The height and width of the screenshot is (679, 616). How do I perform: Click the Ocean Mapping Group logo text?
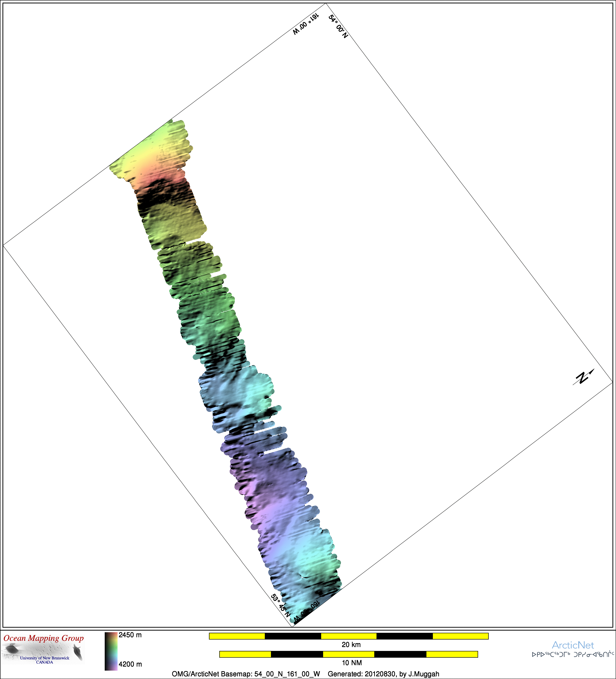point(43,638)
